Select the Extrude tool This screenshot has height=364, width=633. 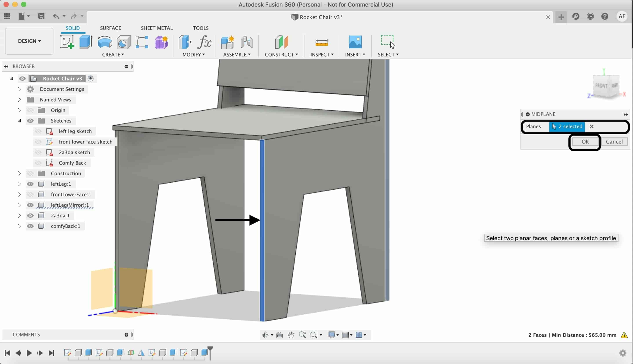(86, 42)
